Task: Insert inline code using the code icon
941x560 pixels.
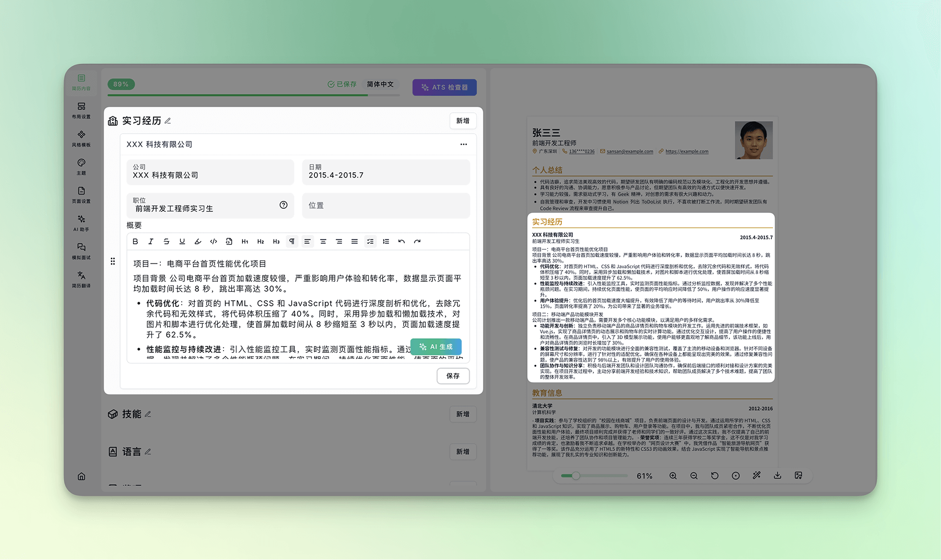Action: click(214, 242)
